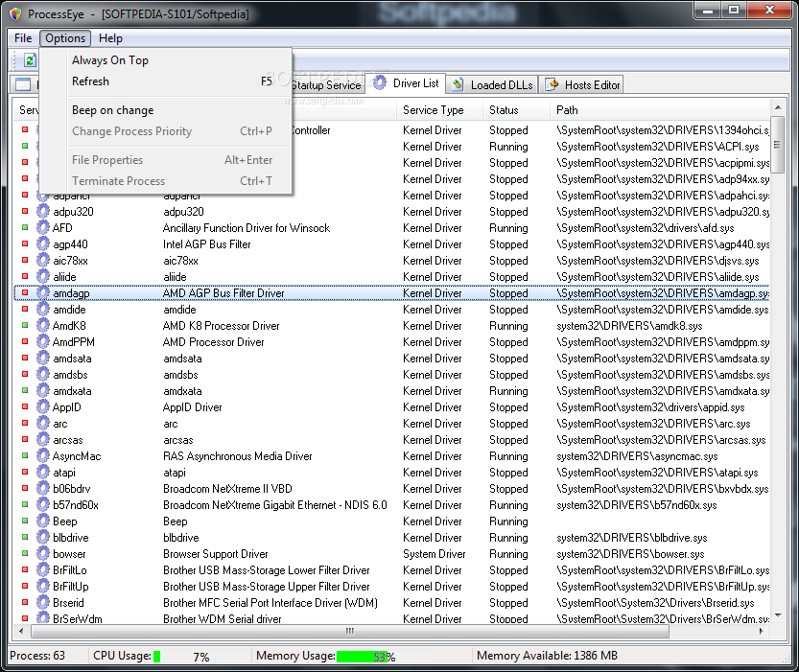Select 'Browser Support Driver' display name
This screenshot has height=672, width=799.
(216, 554)
